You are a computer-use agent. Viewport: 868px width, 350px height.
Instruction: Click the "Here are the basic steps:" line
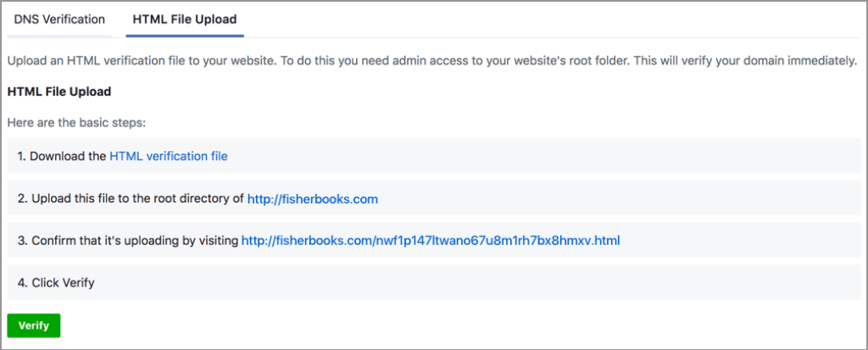[x=76, y=122]
